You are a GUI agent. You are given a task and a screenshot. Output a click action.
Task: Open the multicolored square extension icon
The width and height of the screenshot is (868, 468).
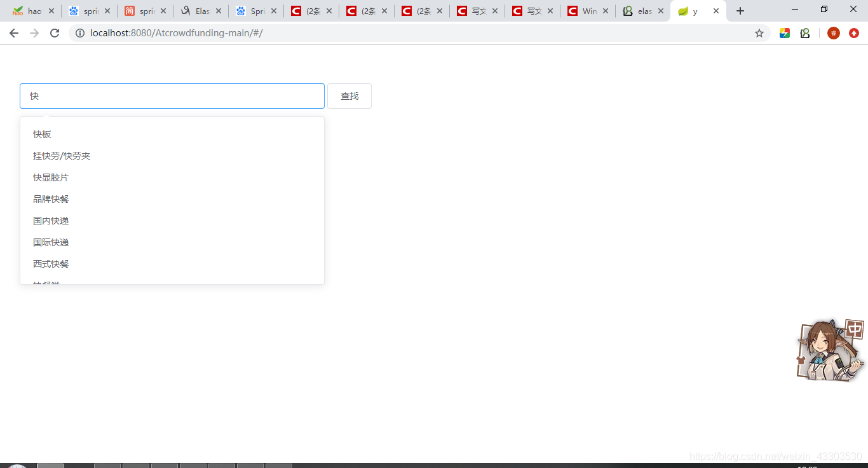click(x=785, y=33)
